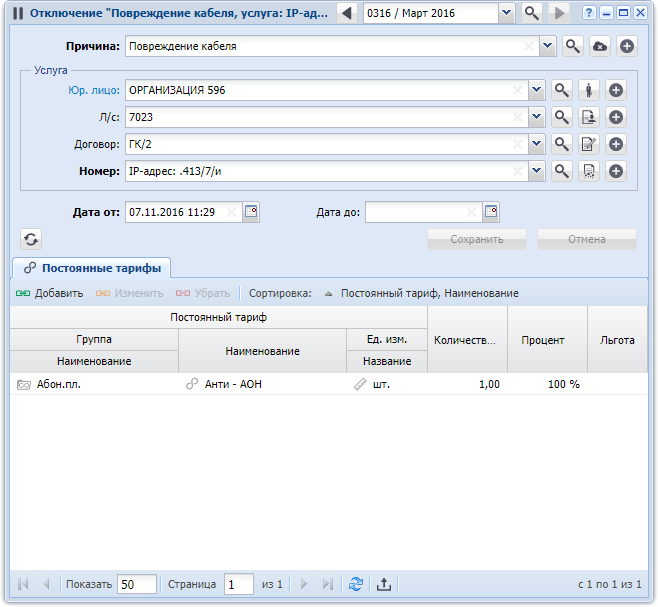Screen dimensions: 658x607
Task: Focus the Дата до input field
Action: pos(423,212)
